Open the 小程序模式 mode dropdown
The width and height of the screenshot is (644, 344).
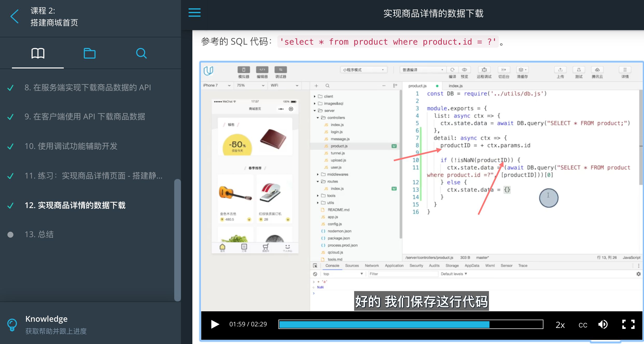363,70
